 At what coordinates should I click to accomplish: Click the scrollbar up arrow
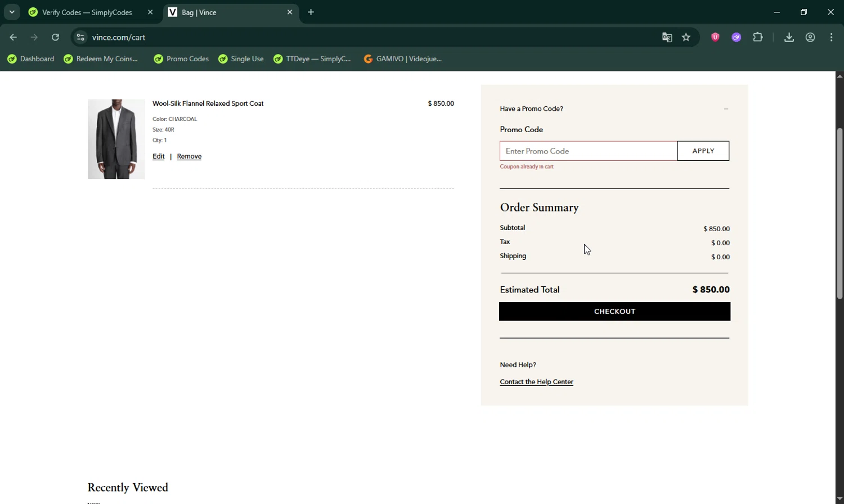point(839,76)
